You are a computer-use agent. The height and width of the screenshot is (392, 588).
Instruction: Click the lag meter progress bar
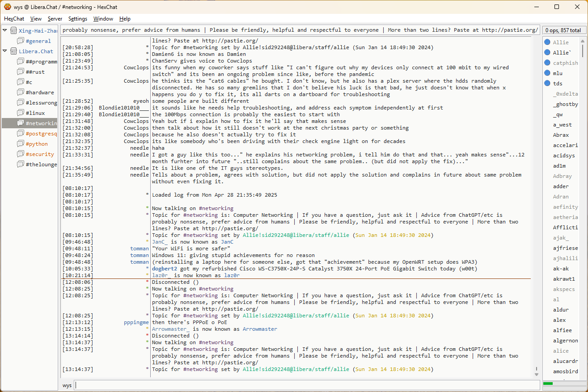pos(563,384)
